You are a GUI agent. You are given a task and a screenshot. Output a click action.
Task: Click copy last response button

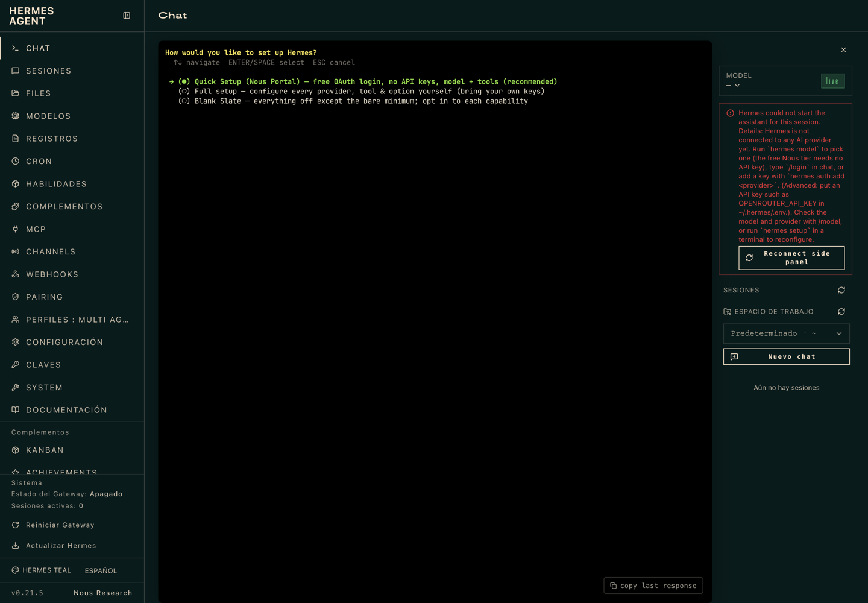[653, 586]
